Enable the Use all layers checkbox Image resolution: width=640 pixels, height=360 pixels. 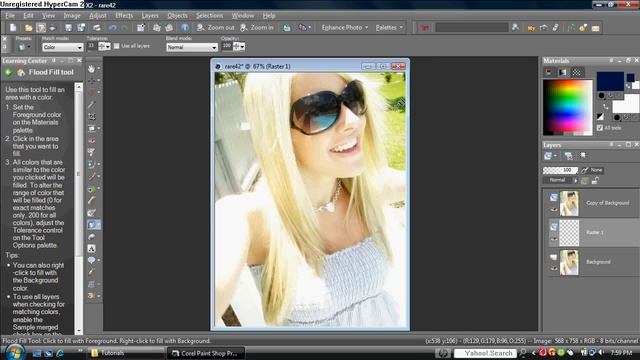pyautogui.click(x=117, y=46)
